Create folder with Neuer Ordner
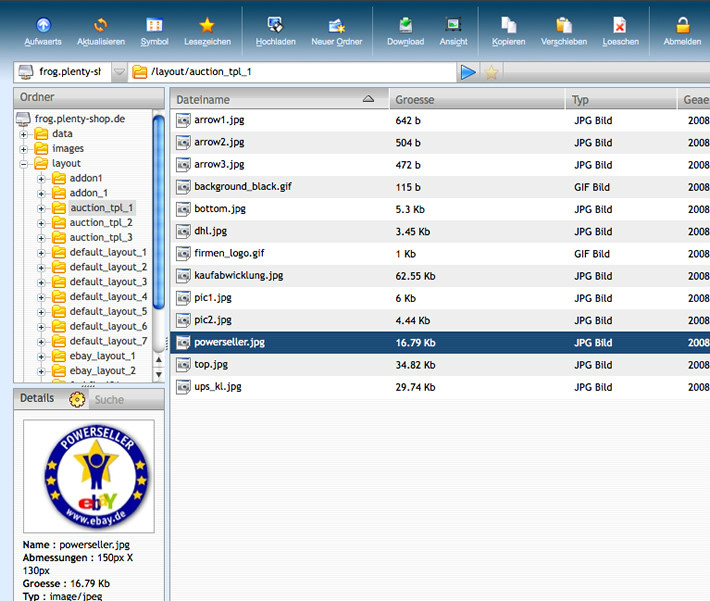Viewport: 710px width, 601px height. (336, 25)
